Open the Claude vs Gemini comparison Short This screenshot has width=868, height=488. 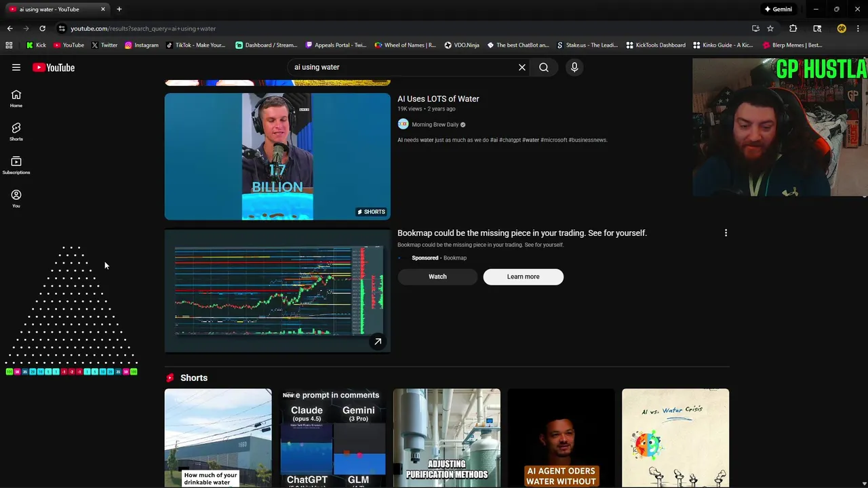(x=332, y=438)
